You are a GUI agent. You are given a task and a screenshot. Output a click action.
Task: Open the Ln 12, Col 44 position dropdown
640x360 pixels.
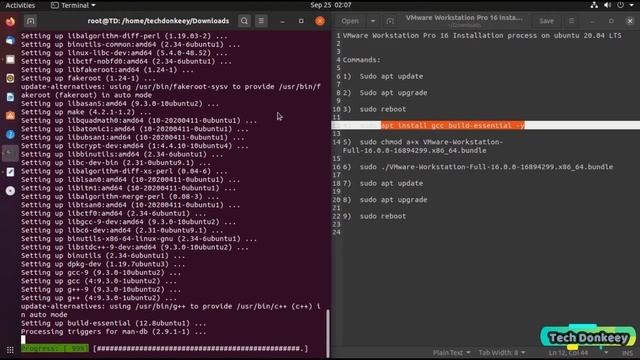[x=578, y=353]
